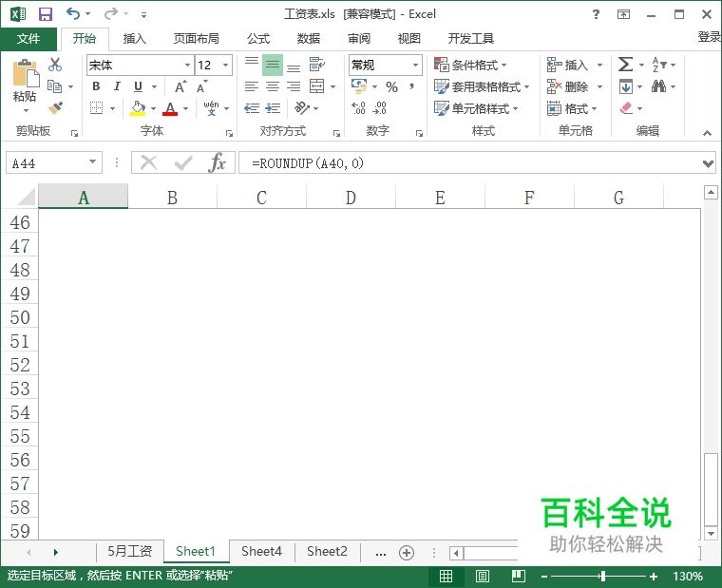Viewport: 722px width, 588px height.
Task: Open Find and Select binoculars
Action: click(x=659, y=86)
